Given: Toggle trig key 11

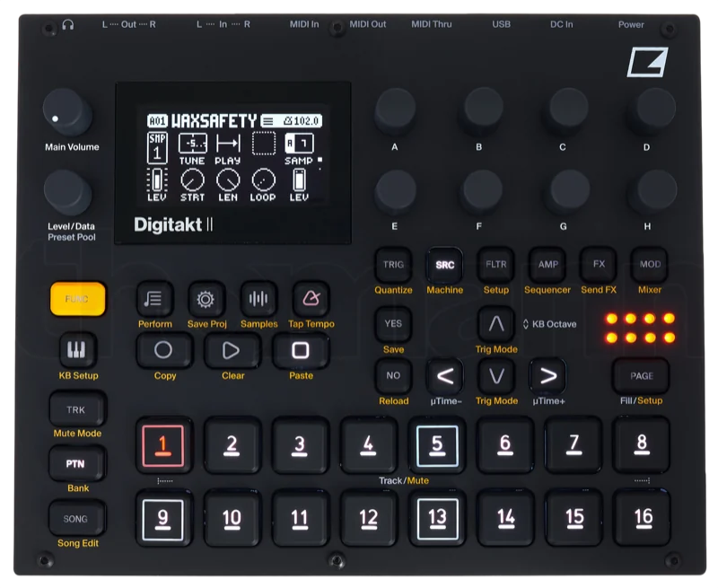Looking at the screenshot, I should tap(300, 519).
